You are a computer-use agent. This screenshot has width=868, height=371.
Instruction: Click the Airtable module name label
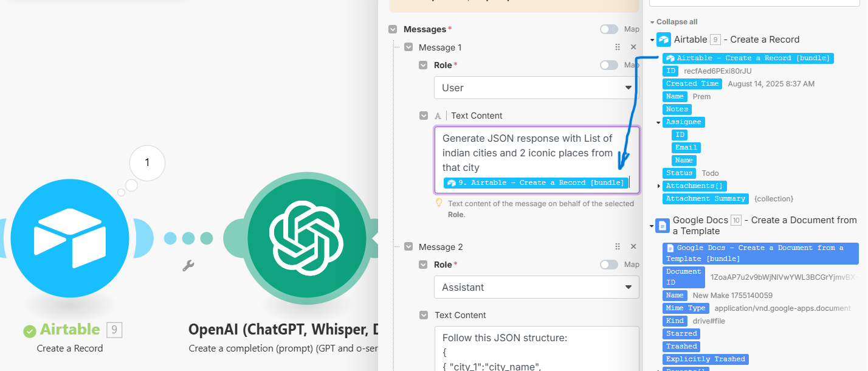point(70,330)
